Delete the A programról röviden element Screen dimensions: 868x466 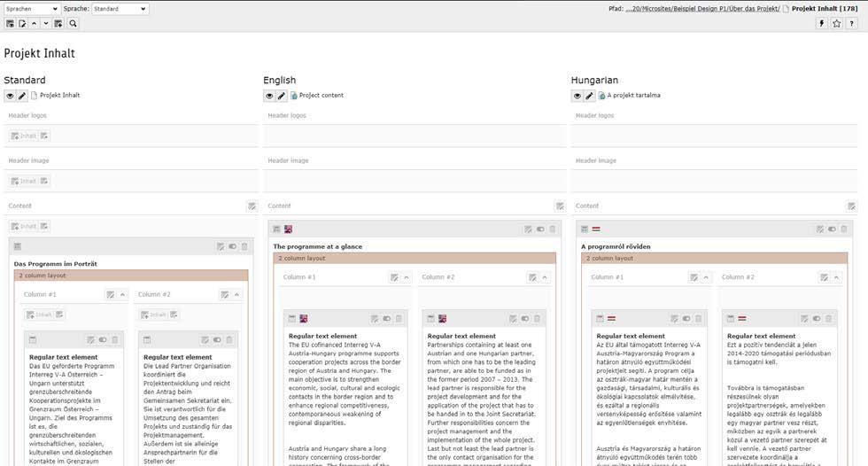843,229
